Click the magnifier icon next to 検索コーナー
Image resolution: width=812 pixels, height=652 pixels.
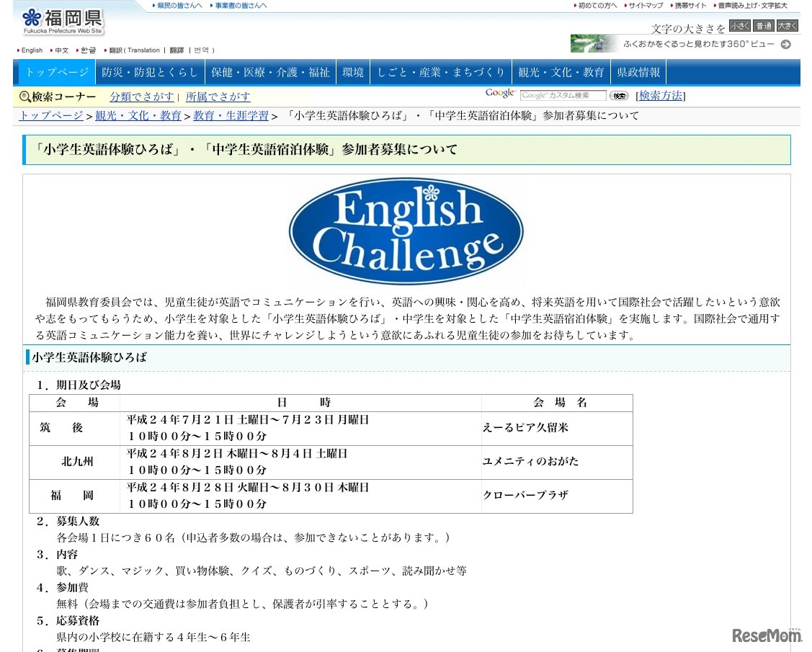pyautogui.click(x=23, y=97)
